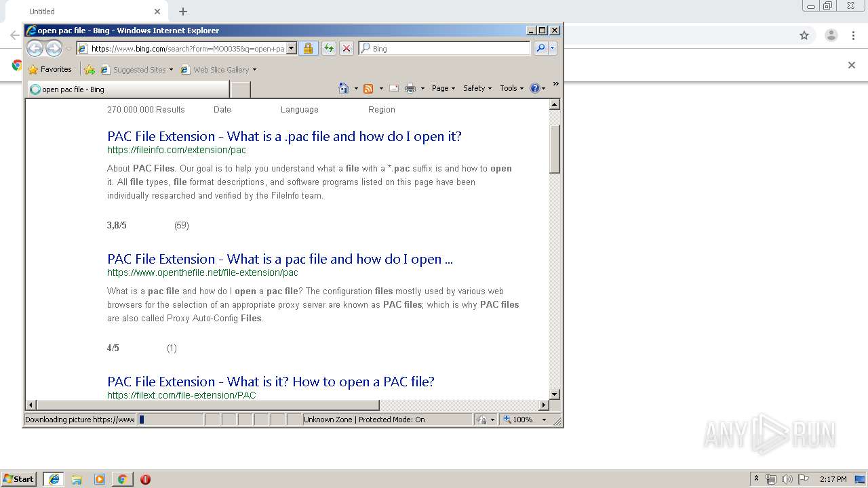Expand the Print options dropdown arrow

click(422, 88)
